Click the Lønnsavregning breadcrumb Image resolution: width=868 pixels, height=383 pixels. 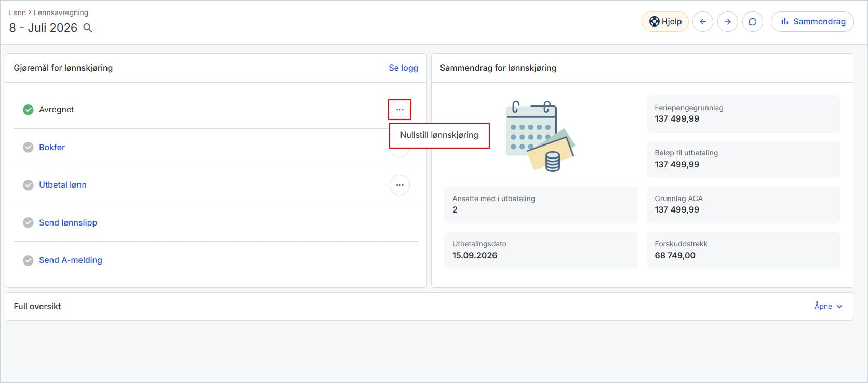coord(61,12)
